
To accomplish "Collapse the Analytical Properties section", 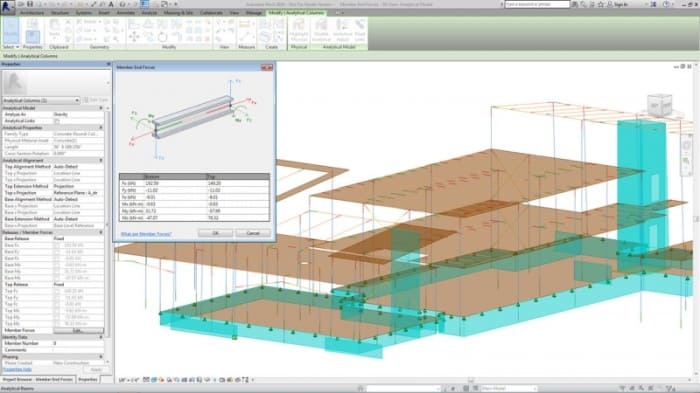I will pos(101,128).
